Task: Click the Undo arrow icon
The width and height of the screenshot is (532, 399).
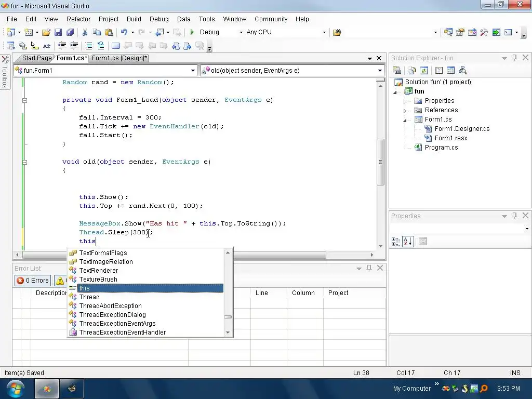Action: pos(124,32)
